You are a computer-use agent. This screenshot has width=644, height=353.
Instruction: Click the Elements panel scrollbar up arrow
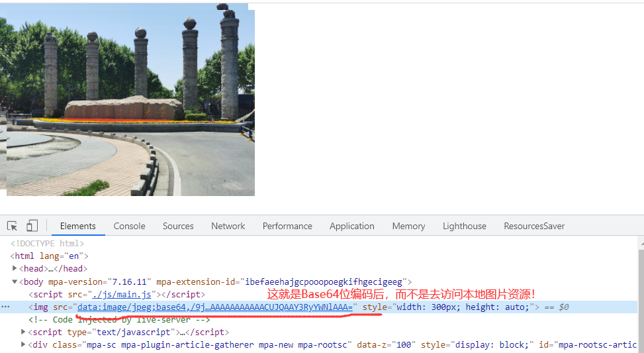641,244
